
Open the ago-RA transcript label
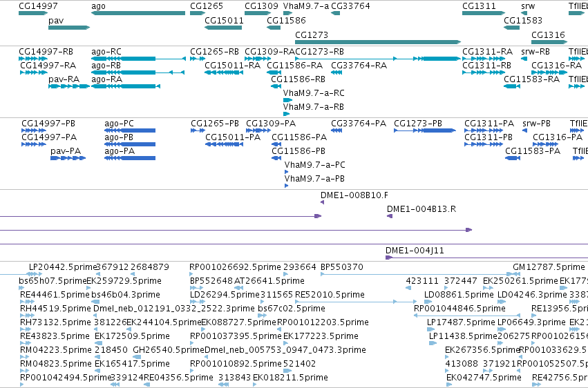(107, 79)
